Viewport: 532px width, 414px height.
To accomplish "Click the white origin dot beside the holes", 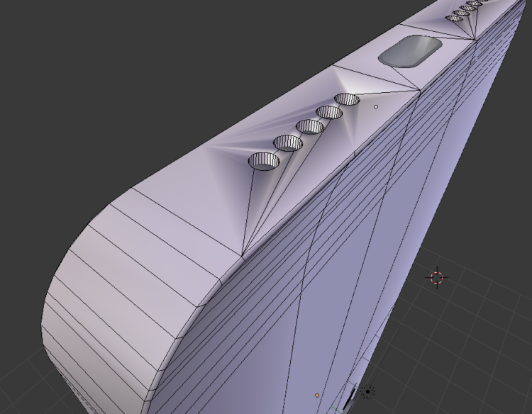I will [376, 107].
